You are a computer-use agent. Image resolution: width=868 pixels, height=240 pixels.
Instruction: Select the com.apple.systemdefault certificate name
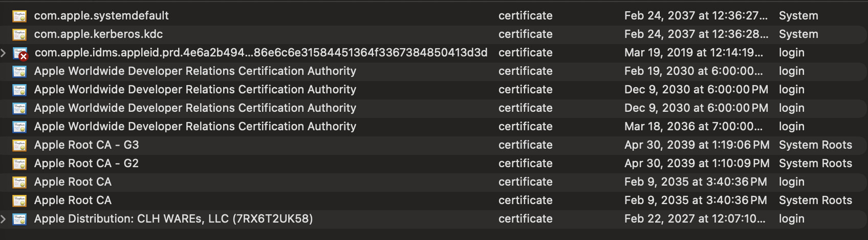(101, 16)
